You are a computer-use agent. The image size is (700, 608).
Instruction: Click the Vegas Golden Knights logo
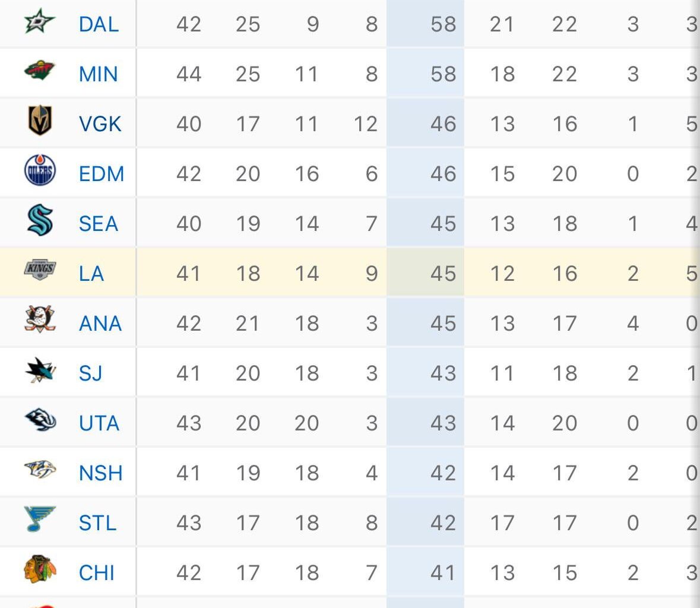pos(39,123)
